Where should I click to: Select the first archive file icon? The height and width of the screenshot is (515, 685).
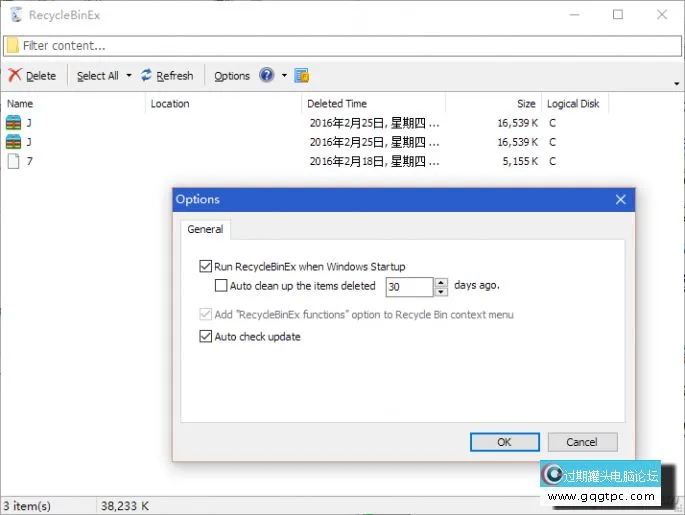coord(14,123)
